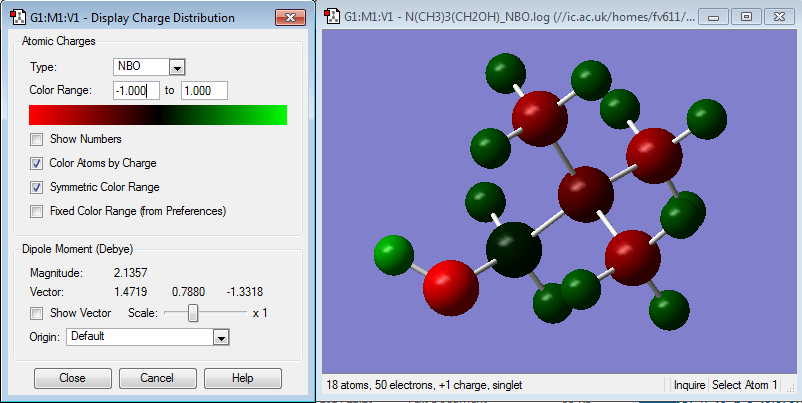Viewport: 802px width, 403px height.
Task: Enable the Show Numbers checkbox
Action: pyautogui.click(x=36, y=139)
